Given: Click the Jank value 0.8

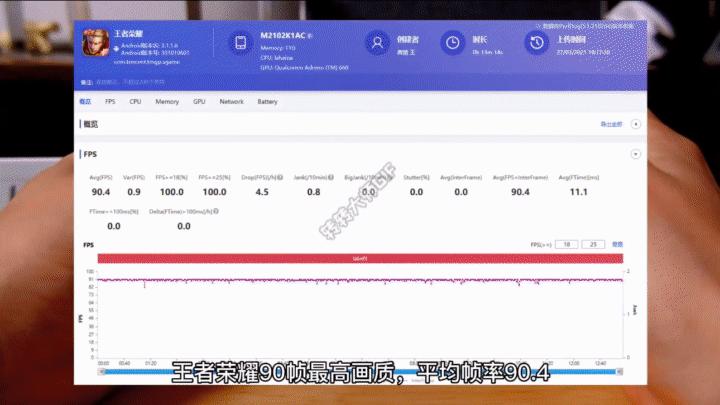Looking at the screenshot, I should (314, 192).
